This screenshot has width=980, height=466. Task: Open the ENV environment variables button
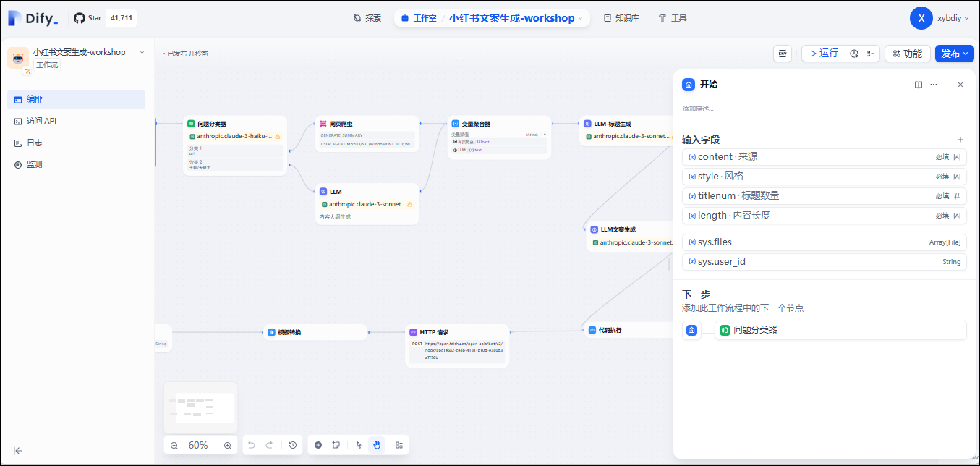tap(783, 54)
